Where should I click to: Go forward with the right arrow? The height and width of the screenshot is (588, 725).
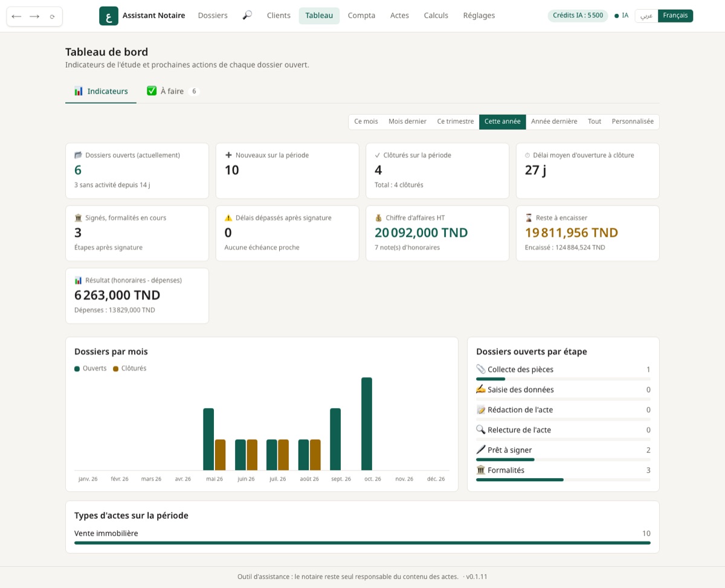(34, 16)
